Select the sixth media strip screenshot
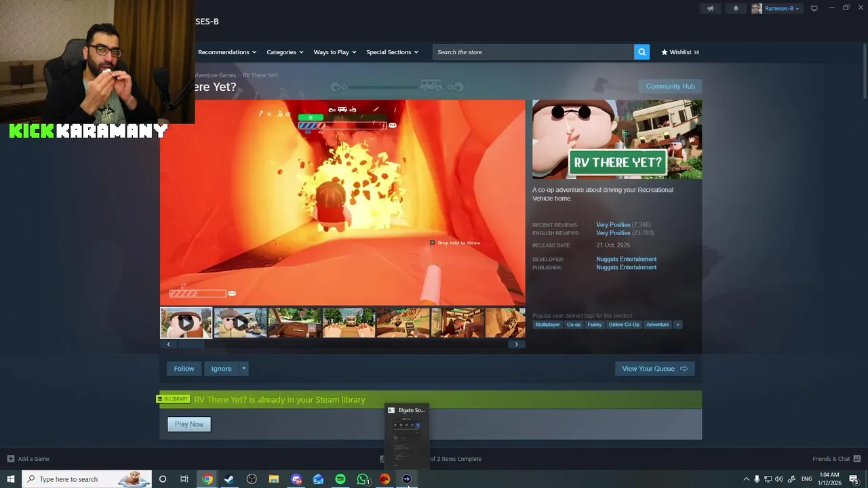 (457, 323)
